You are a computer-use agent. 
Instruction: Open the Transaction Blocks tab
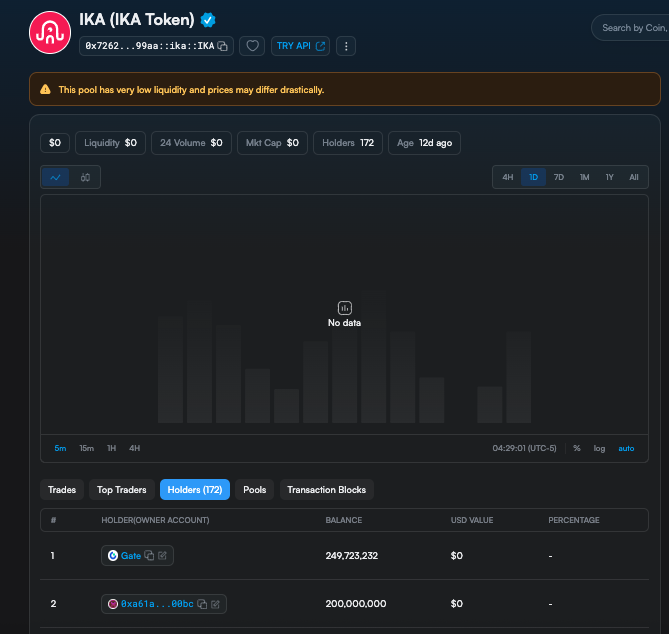point(327,489)
